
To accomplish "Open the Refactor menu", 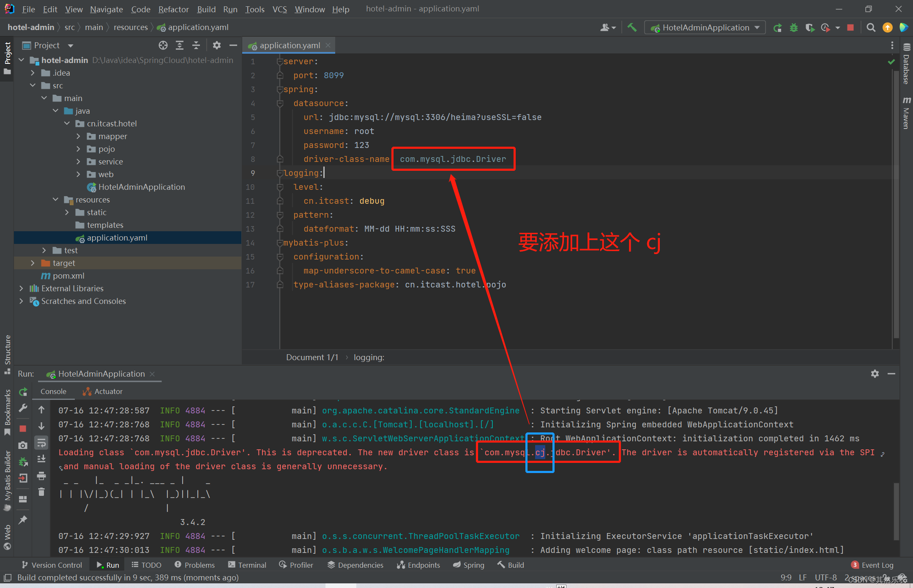I will click(173, 9).
